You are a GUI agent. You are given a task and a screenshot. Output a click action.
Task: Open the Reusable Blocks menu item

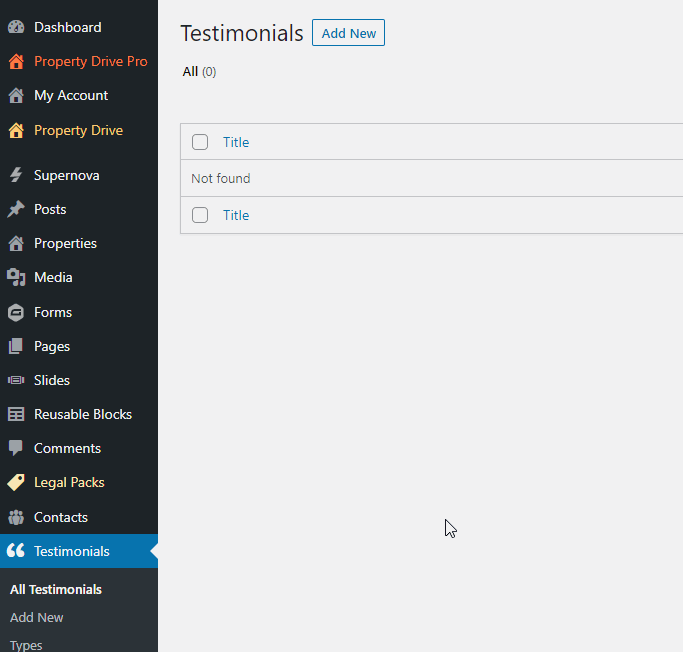82,414
